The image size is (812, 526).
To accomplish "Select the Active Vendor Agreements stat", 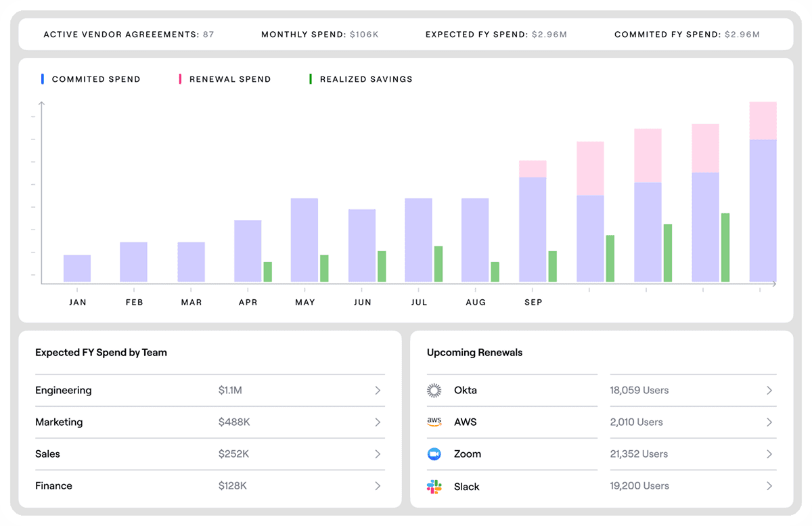I will tap(129, 34).
